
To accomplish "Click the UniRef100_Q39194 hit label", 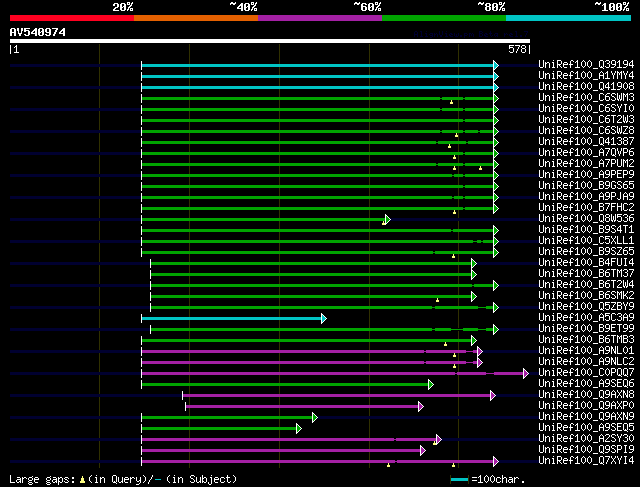I will click(x=586, y=64).
